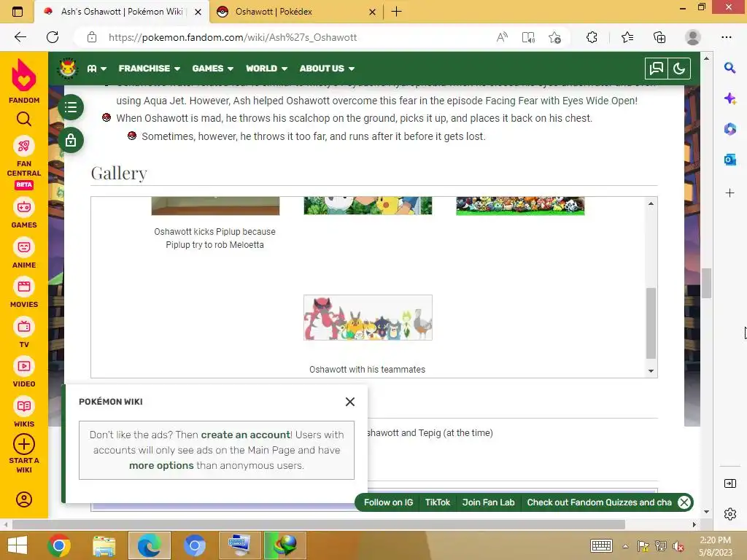
Task: Open Anime section in Fandom sidebar
Action: (24, 253)
